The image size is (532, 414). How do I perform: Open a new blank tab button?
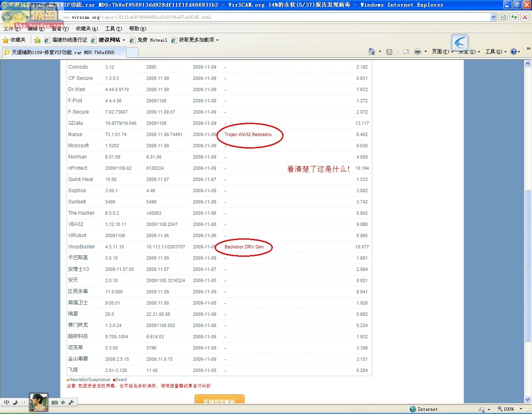point(132,52)
